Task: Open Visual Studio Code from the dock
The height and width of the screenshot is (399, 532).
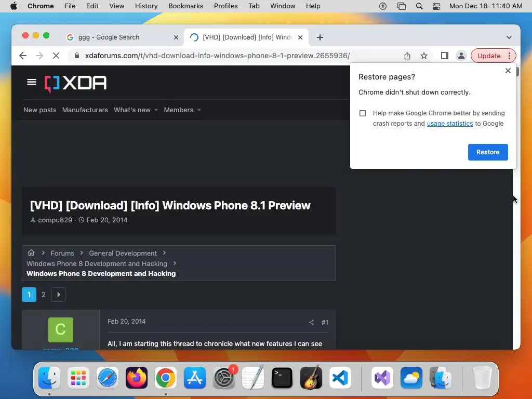Action: point(340,378)
